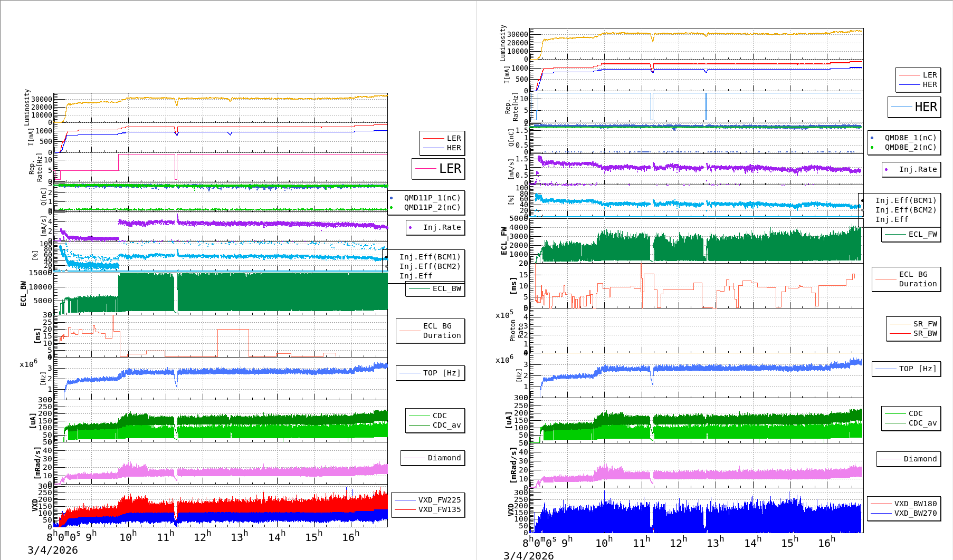Click the Luminosity axis label in HER plot
The image size is (953, 560).
503,43
